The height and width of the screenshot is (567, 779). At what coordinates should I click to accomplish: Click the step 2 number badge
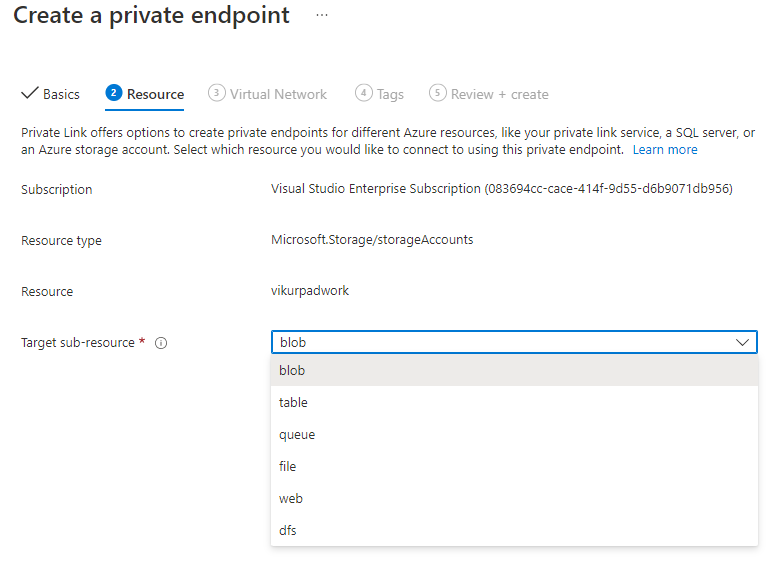point(113,93)
